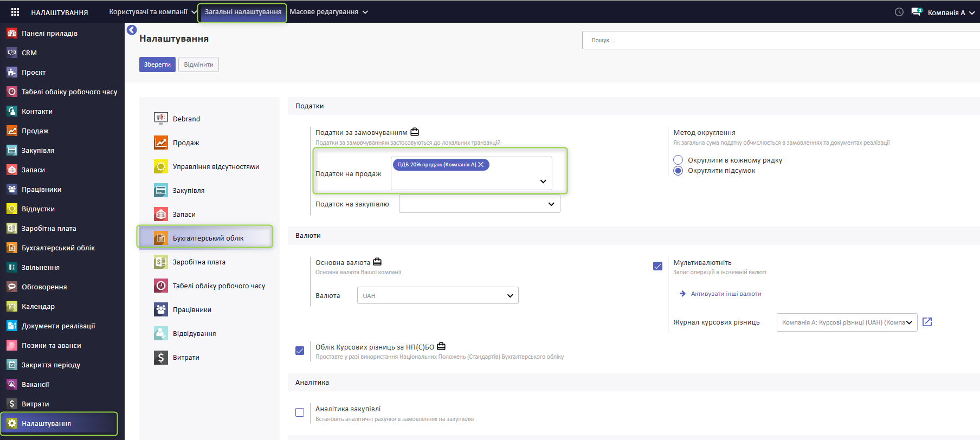Select Бухгалтерський облік settings section
Image resolution: width=980 pixels, height=440 pixels.
click(205, 238)
